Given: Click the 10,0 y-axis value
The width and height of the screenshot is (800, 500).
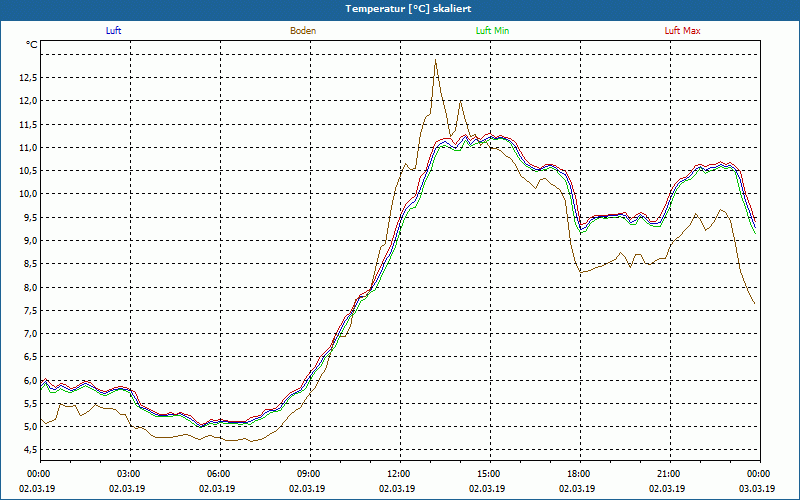Looking at the screenshot, I should click(x=28, y=194).
